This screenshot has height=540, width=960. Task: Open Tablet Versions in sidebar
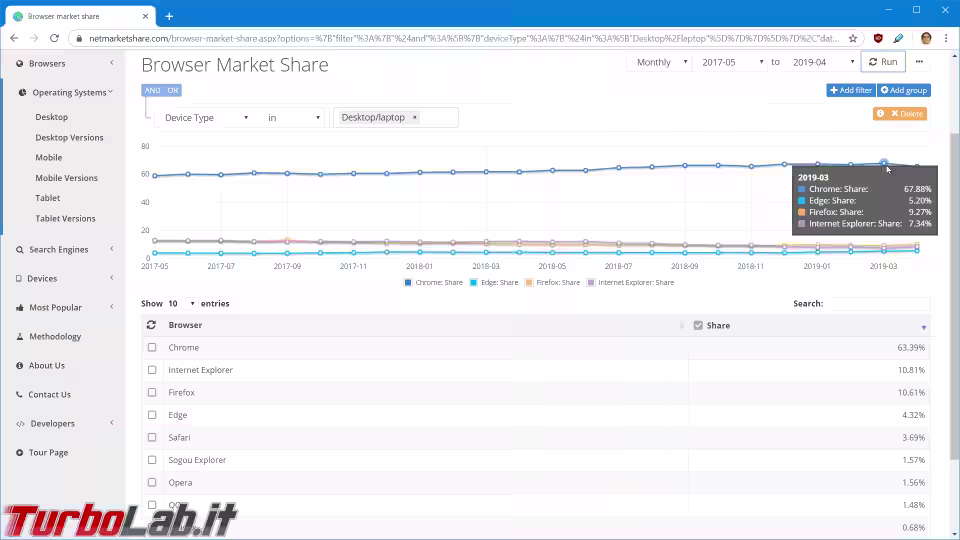pos(65,219)
